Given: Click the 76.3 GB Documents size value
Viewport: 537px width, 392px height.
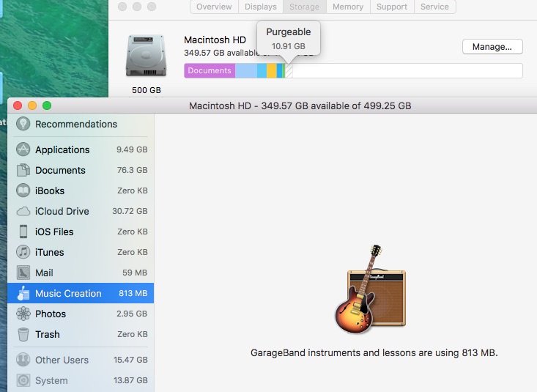Looking at the screenshot, I should [x=132, y=170].
